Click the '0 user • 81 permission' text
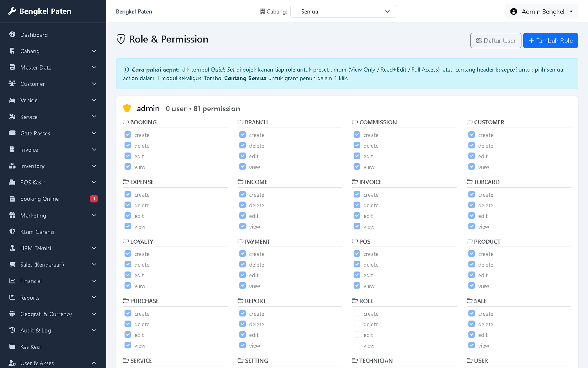 (x=203, y=109)
